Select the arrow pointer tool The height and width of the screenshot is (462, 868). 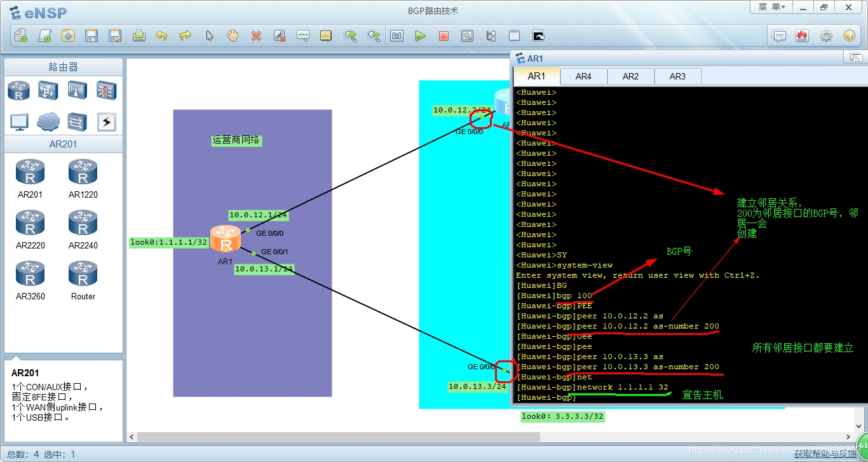[210, 36]
